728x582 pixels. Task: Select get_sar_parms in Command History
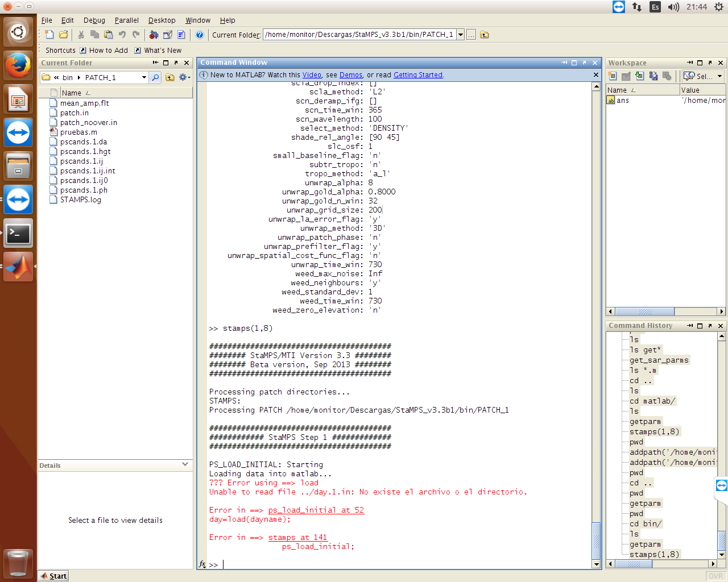(x=659, y=360)
